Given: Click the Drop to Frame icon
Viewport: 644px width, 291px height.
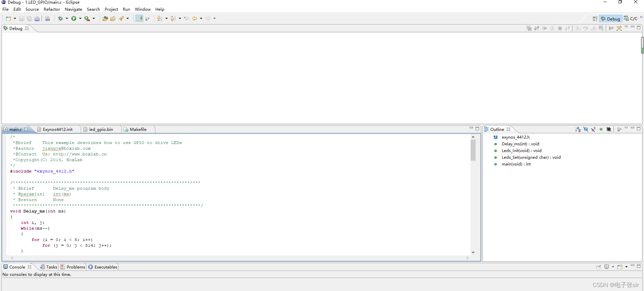Looking at the screenshot, I should 601,28.
